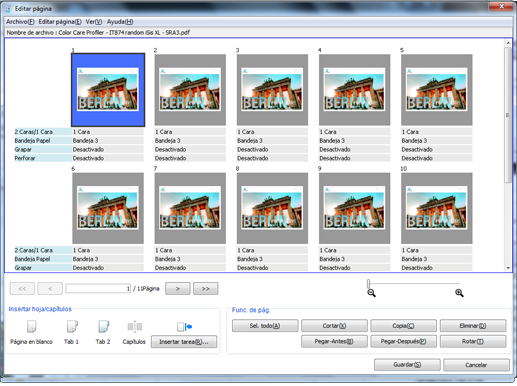Image resolution: width=517 pixels, height=386 pixels.
Task: Open the Editar página menu
Action: click(x=60, y=22)
